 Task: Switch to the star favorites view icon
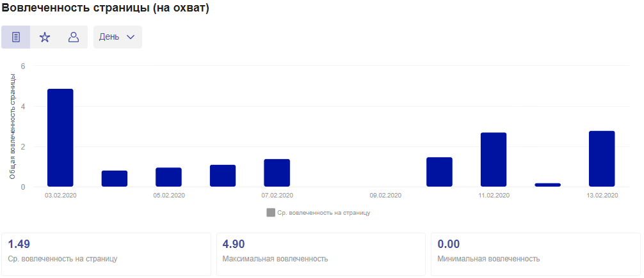click(x=44, y=37)
